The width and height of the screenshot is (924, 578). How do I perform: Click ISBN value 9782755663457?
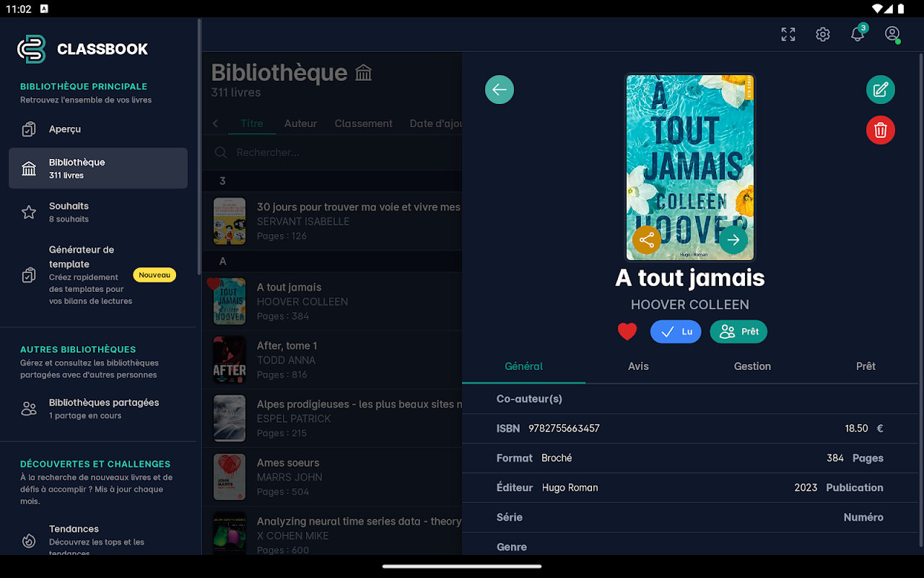tap(564, 428)
